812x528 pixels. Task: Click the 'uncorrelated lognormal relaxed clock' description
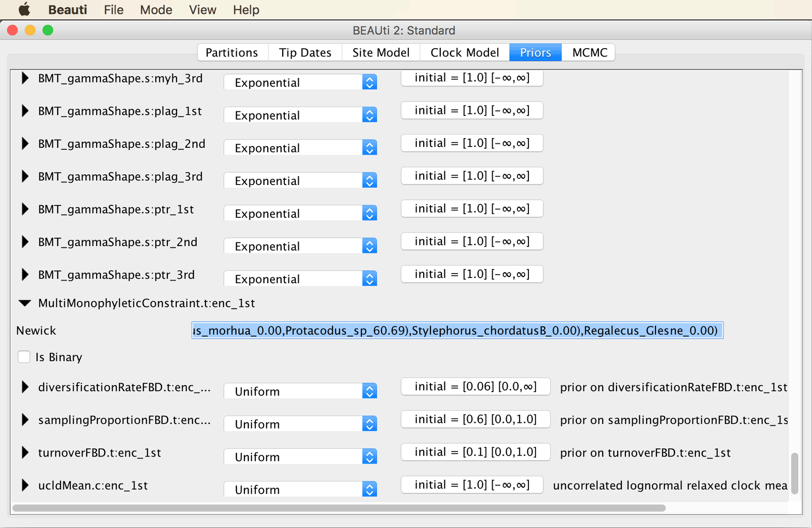[670, 485]
